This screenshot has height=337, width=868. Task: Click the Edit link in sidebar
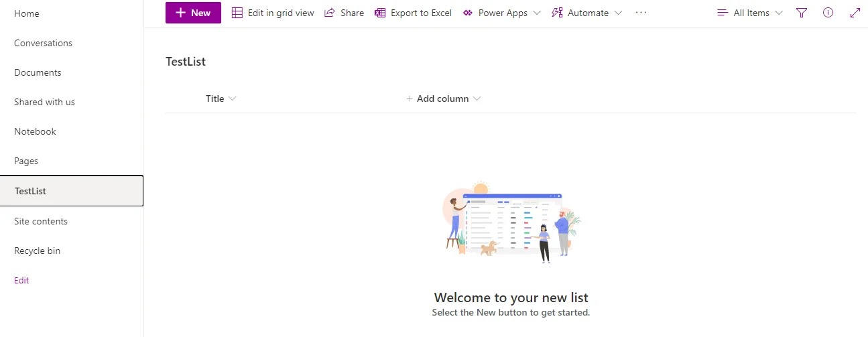pyautogui.click(x=21, y=280)
